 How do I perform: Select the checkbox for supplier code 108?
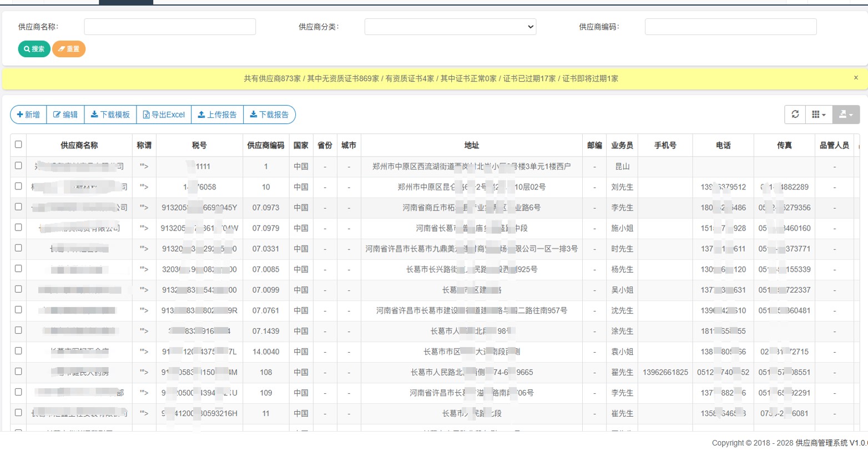(x=18, y=371)
